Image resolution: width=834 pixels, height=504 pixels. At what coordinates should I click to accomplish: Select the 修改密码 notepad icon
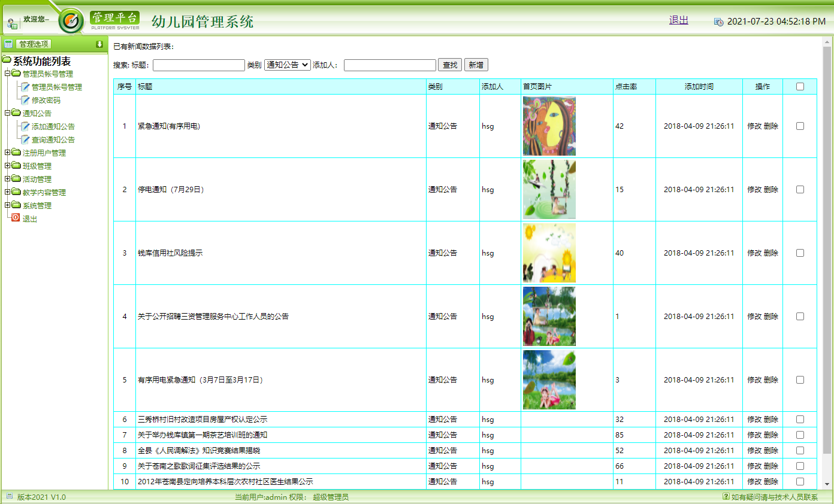pyautogui.click(x=25, y=100)
